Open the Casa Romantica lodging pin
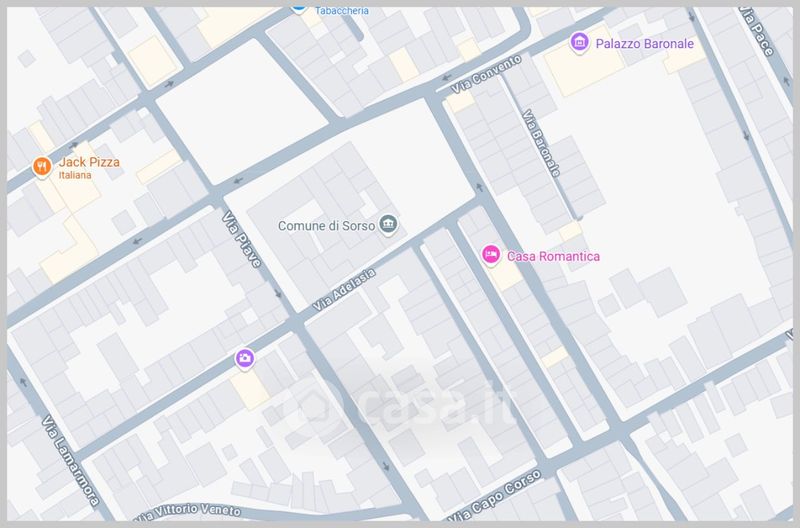This screenshot has width=800, height=528. pyautogui.click(x=491, y=255)
